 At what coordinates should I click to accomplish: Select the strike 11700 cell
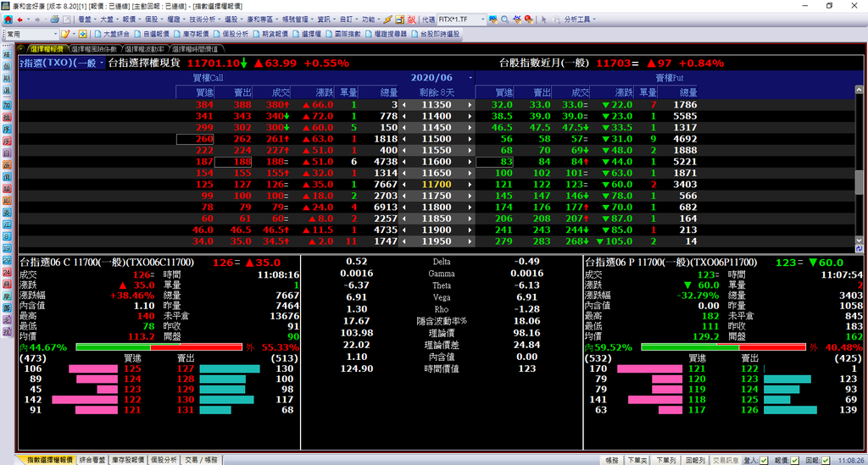click(437, 185)
